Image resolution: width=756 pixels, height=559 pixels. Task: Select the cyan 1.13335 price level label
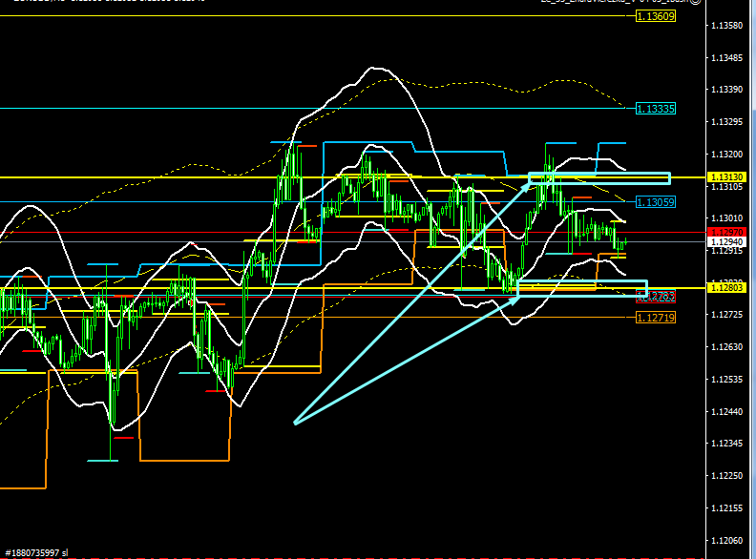[656, 109]
